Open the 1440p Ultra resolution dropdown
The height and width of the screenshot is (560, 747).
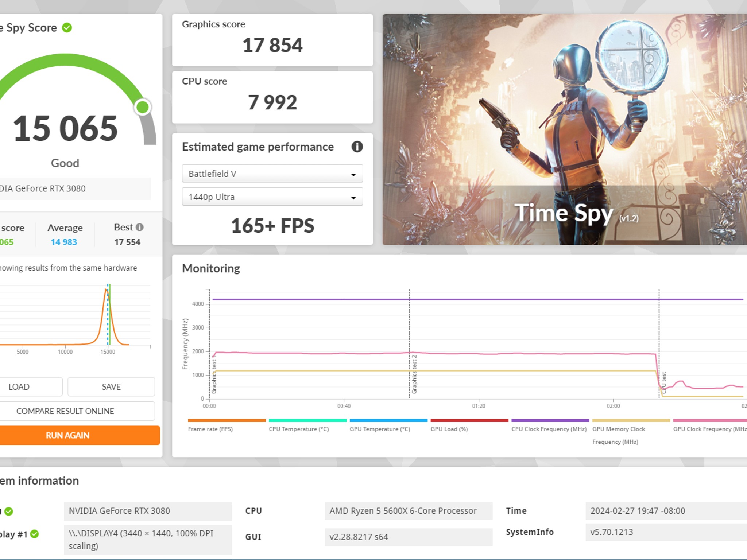[272, 197]
